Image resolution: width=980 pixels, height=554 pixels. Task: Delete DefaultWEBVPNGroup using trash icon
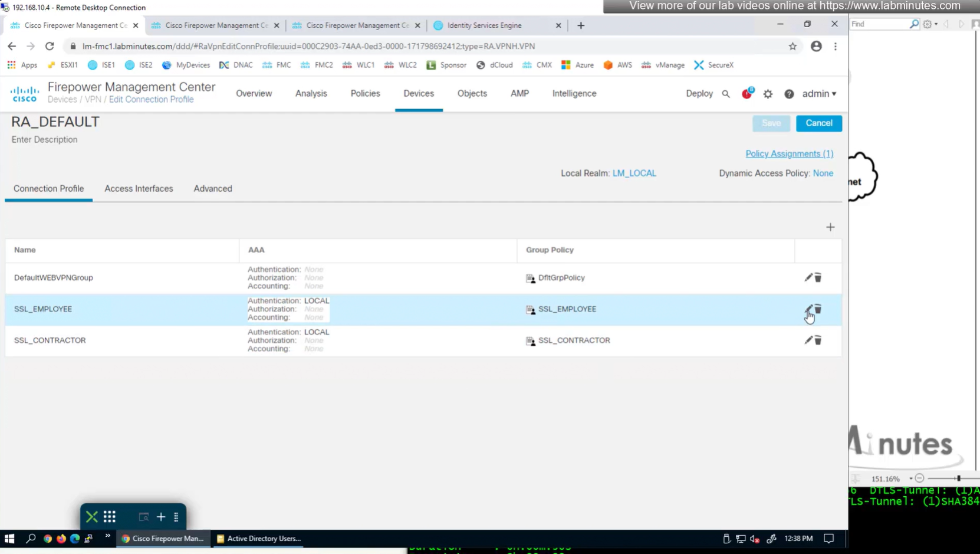coord(818,277)
